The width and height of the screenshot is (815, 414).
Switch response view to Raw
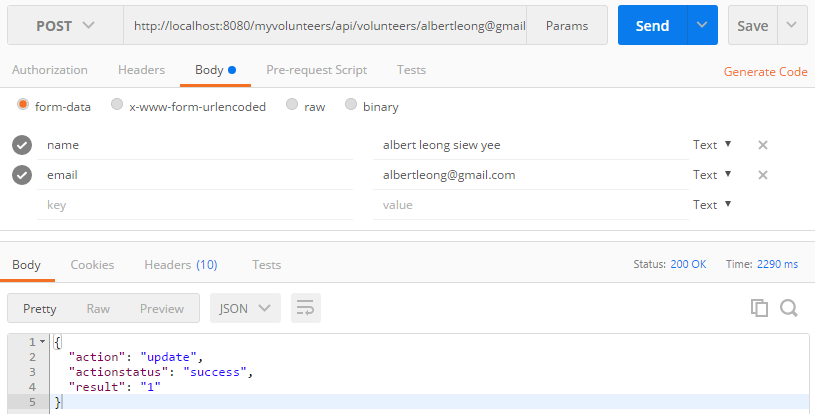98,309
